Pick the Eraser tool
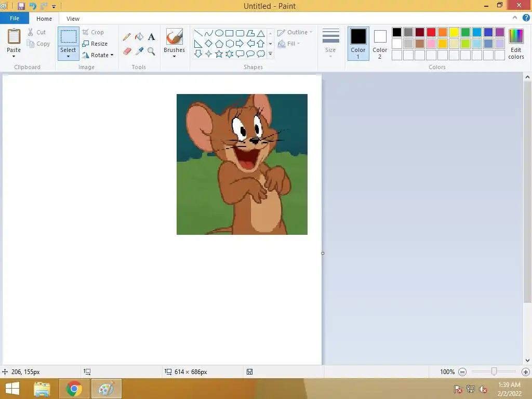 tap(127, 51)
